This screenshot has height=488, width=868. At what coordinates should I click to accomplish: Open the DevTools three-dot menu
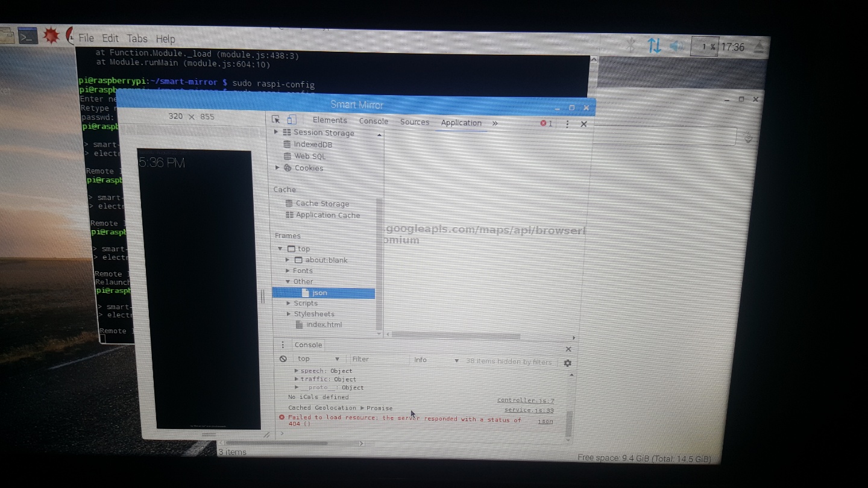[567, 123]
